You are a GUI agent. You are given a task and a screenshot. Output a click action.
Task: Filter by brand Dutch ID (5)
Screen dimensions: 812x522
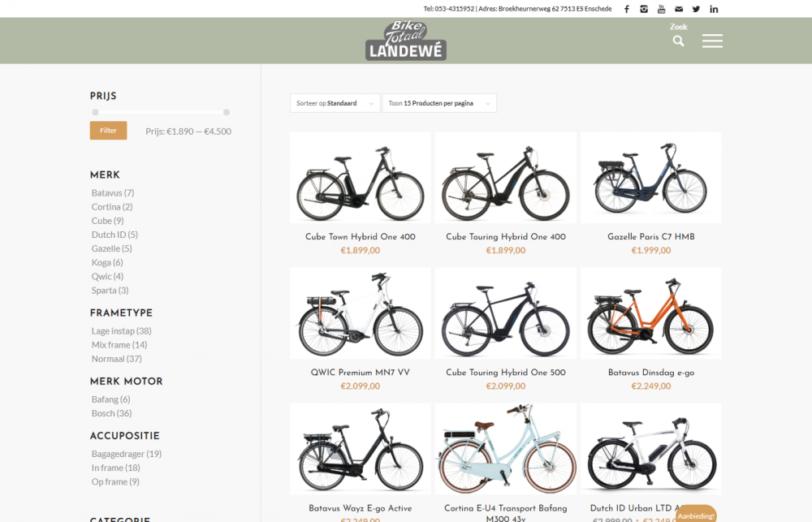click(115, 235)
